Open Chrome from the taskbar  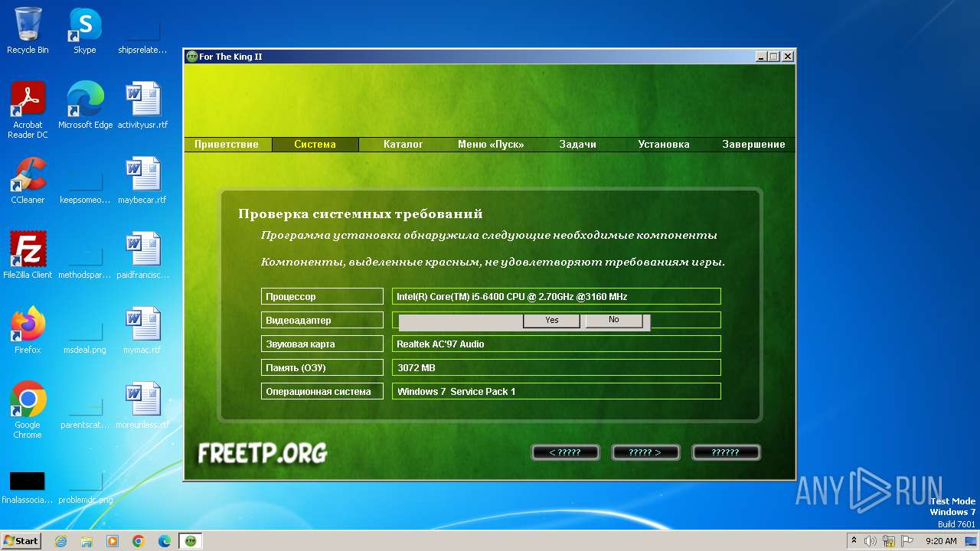(x=139, y=541)
